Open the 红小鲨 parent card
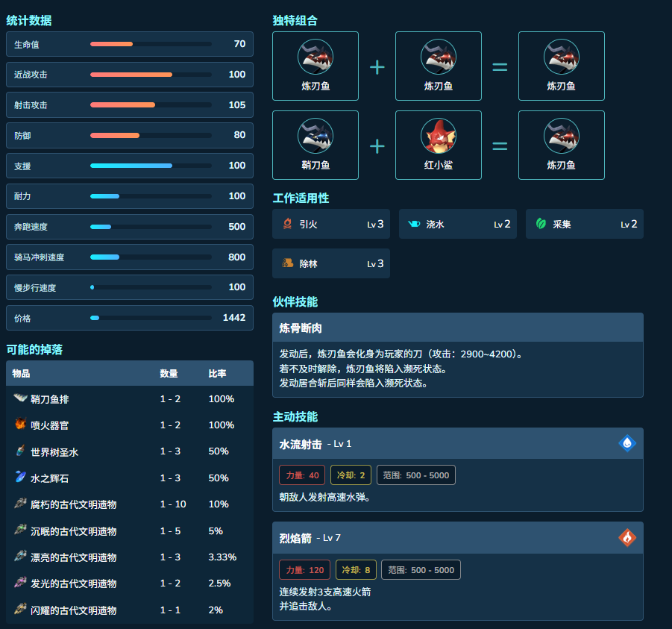Image resolution: width=672 pixels, height=629 pixels. [439, 145]
